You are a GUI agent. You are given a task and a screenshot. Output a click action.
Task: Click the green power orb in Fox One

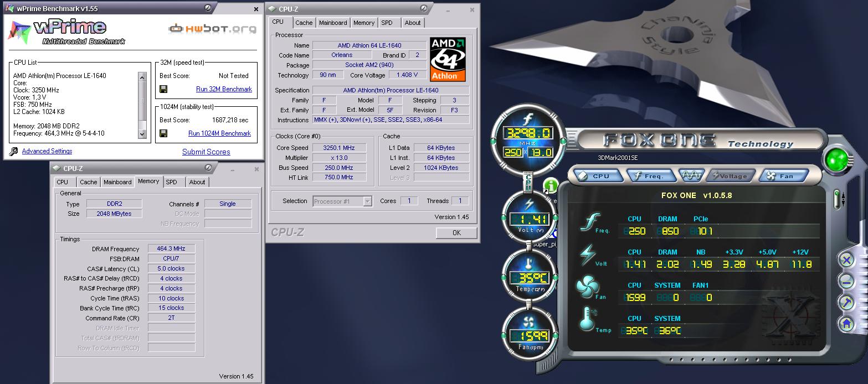tap(835, 160)
